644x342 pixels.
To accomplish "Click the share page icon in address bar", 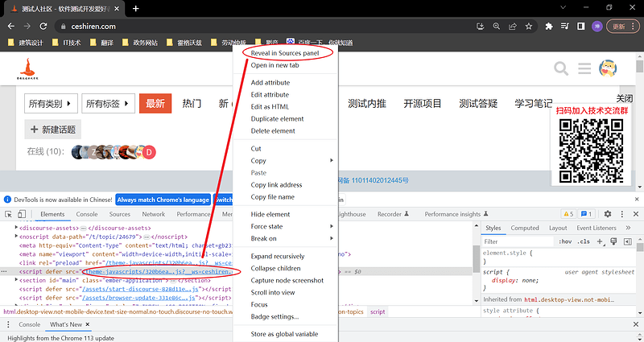I will pos(513,27).
